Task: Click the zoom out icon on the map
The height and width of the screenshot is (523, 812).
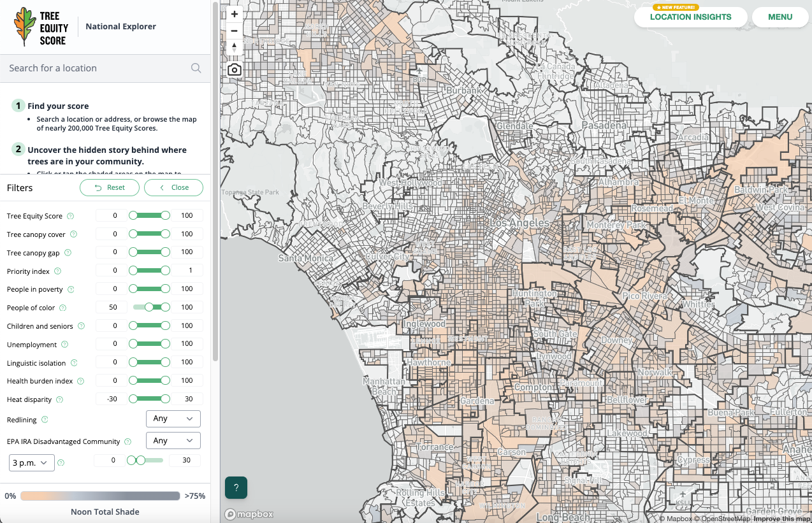Action: pyautogui.click(x=234, y=30)
